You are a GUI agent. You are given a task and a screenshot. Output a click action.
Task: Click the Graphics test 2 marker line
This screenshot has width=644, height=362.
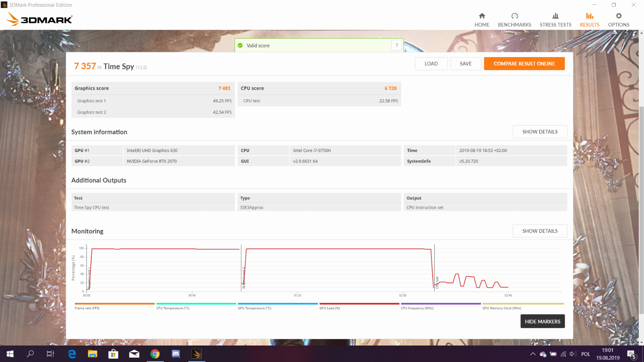[241, 267]
